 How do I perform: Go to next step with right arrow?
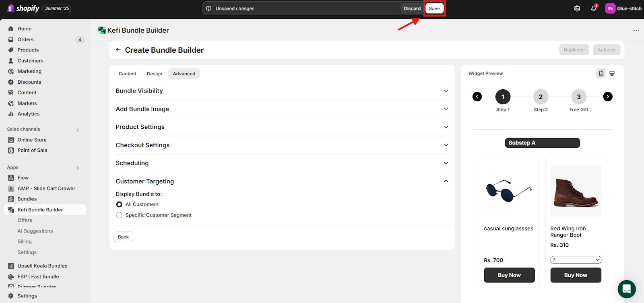(x=608, y=97)
